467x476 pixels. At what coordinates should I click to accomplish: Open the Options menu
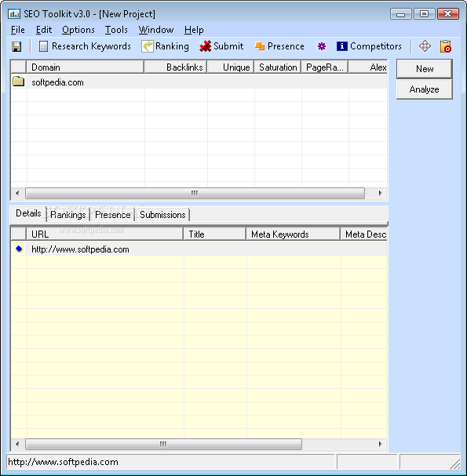[78, 30]
